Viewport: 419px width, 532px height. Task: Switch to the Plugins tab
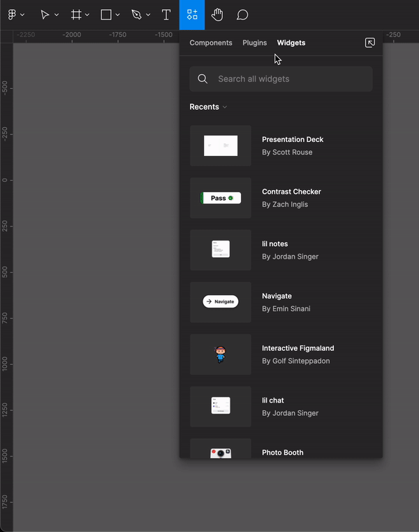tap(255, 43)
